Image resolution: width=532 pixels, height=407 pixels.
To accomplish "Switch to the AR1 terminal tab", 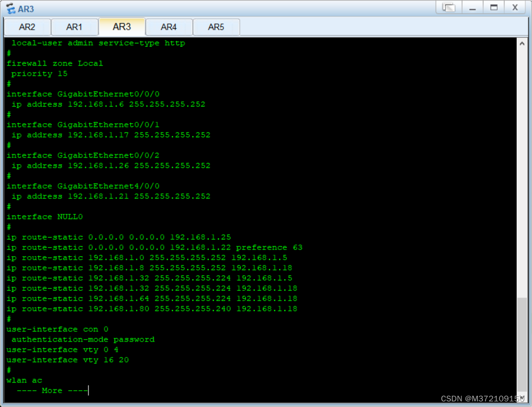I will (x=75, y=27).
